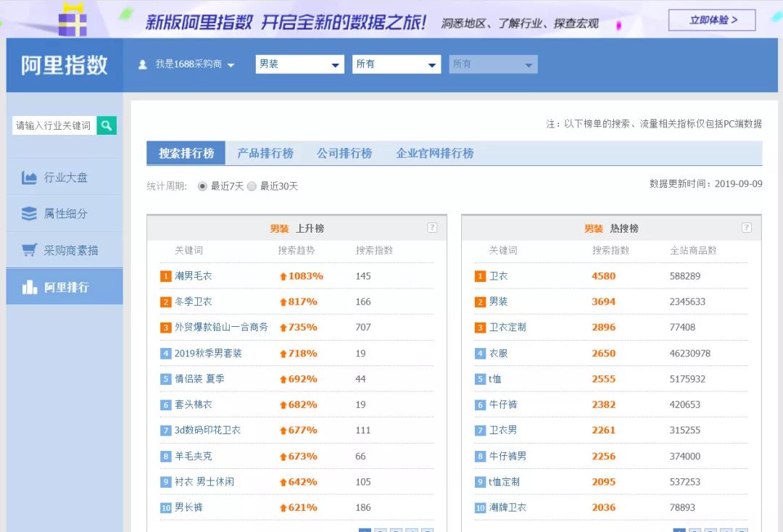
Task: Switch to the 产品排行榜 tab
Action: tap(265, 153)
